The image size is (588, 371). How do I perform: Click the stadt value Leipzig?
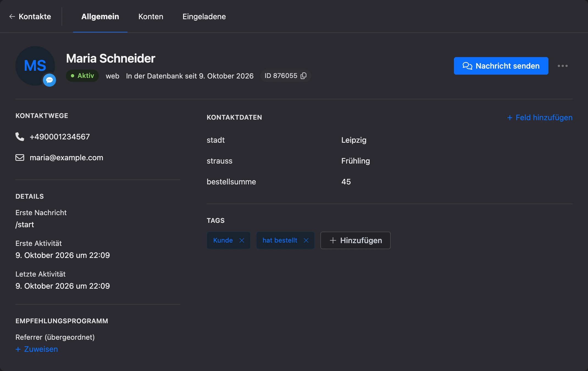click(x=354, y=140)
